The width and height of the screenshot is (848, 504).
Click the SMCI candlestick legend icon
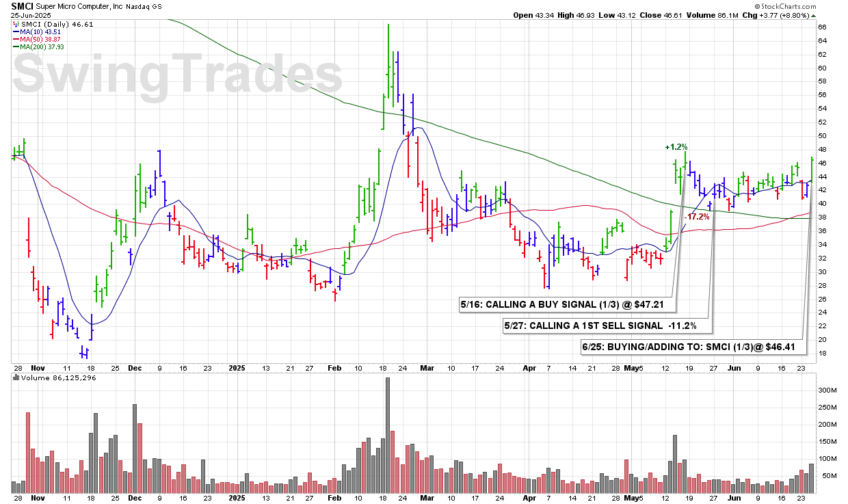16,24
